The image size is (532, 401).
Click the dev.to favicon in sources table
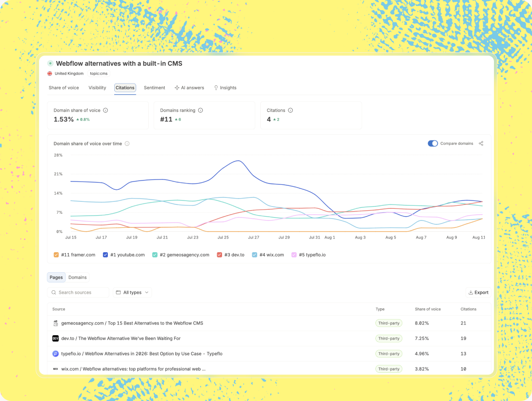tap(56, 338)
